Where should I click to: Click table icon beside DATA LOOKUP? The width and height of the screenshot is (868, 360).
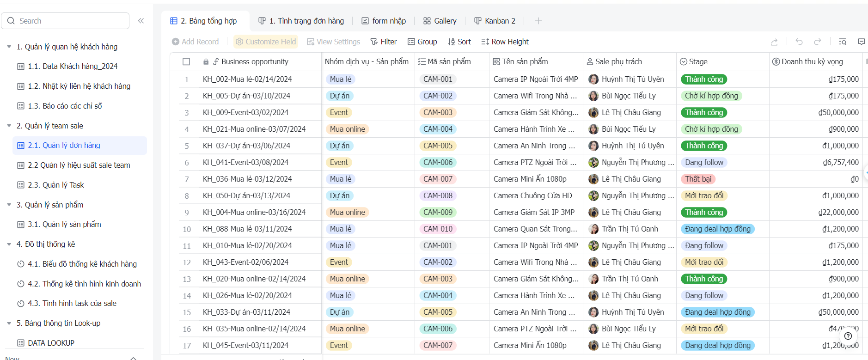(21, 343)
